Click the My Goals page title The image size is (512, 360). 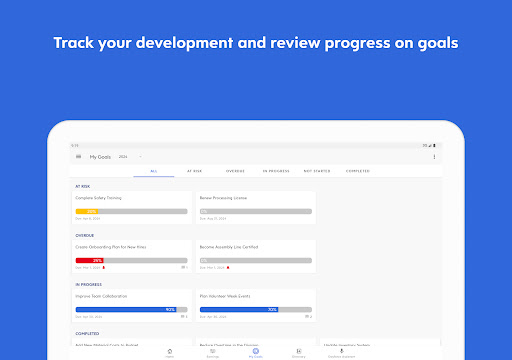[x=100, y=157]
